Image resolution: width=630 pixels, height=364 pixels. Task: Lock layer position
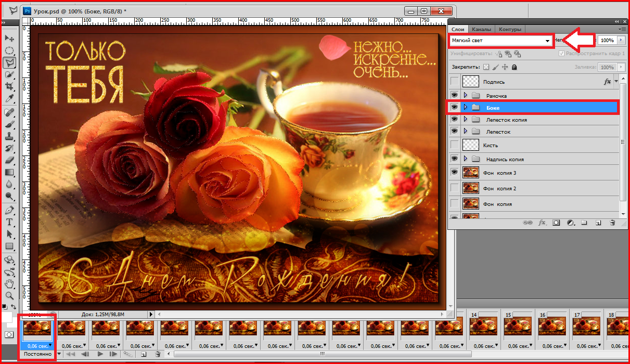(x=505, y=67)
